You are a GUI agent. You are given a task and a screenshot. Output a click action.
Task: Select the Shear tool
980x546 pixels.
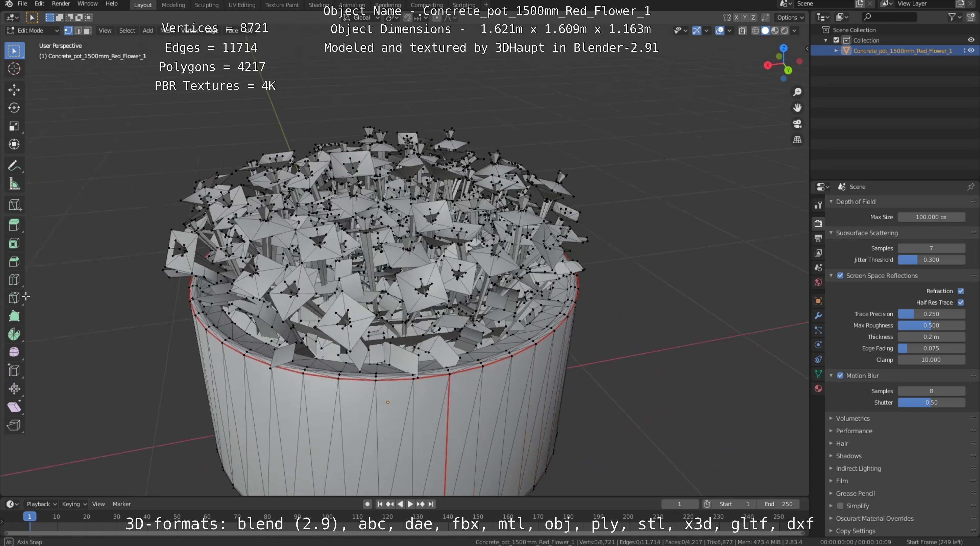pos(14,407)
